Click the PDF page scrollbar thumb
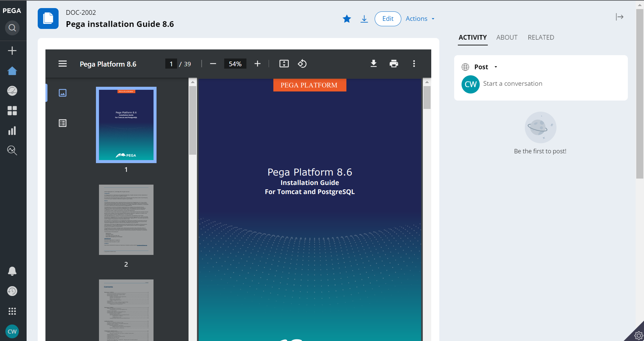The image size is (644, 341). pyautogui.click(x=427, y=98)
